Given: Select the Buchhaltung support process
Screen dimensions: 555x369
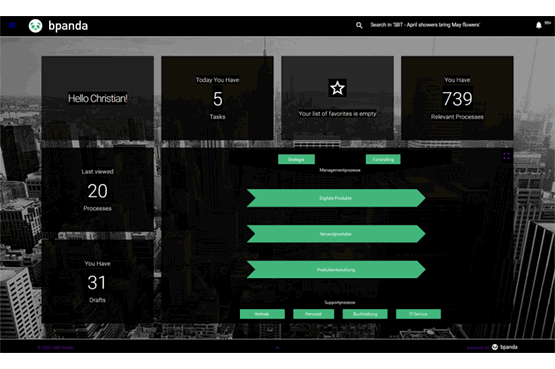Looking at the screenshot, I should pyautogui.click(x=365, y=314).
